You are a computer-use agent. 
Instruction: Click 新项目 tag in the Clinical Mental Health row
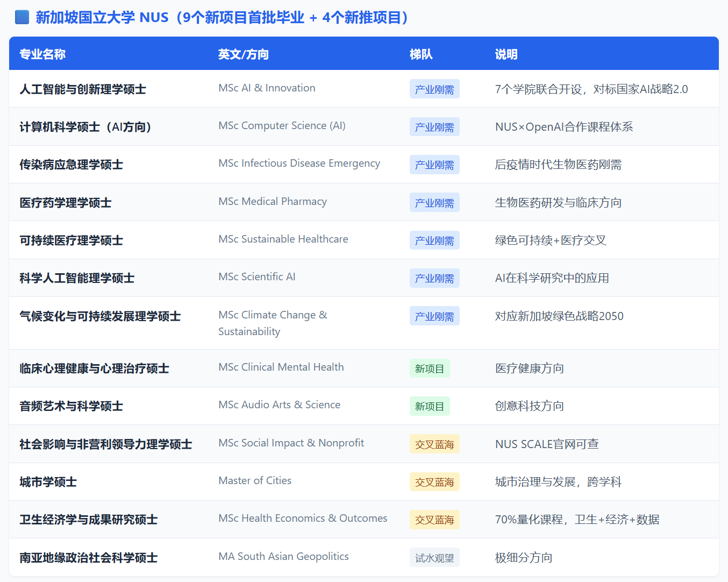(430, 368)
